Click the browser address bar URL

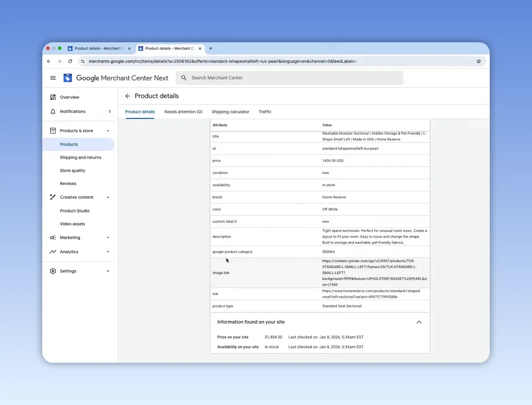(222, 61)
